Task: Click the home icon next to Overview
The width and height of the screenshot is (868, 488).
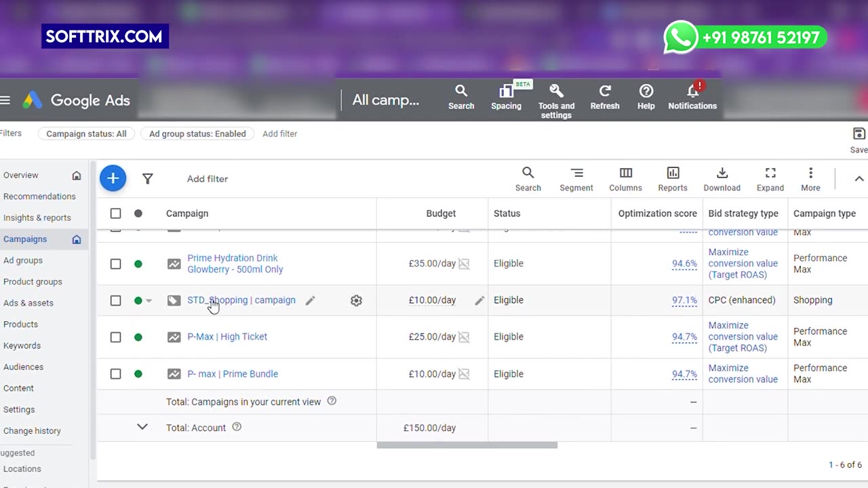Action: click(77, 176)
